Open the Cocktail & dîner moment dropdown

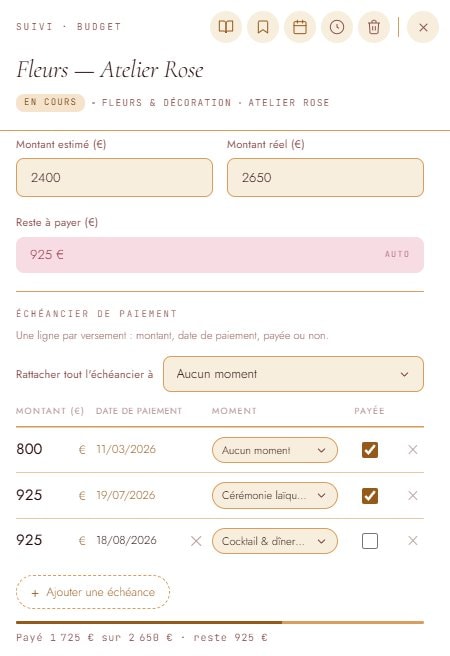[x=275, y=541]
